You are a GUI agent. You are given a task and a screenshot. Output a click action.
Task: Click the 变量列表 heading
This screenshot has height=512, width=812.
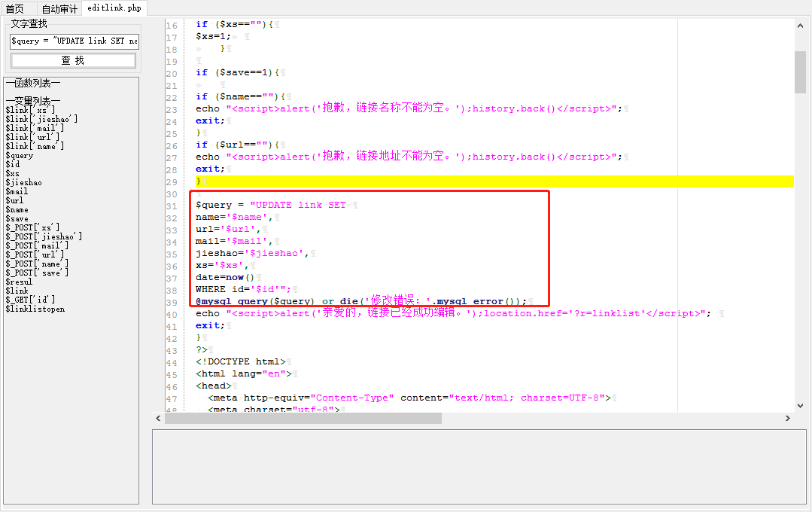[x=33, y=101]
